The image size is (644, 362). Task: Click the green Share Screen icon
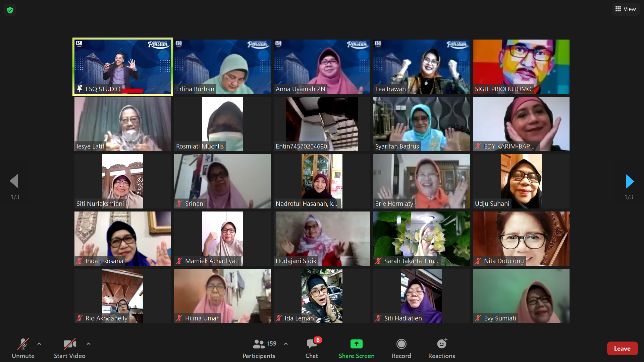coord(356,344)
